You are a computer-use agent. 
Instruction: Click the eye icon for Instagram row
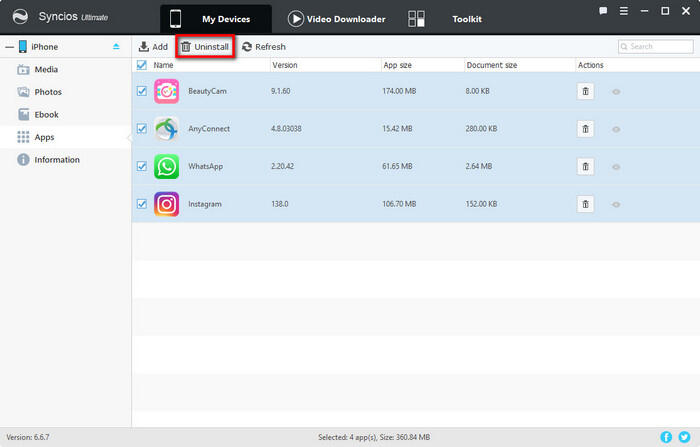point(616,204)
